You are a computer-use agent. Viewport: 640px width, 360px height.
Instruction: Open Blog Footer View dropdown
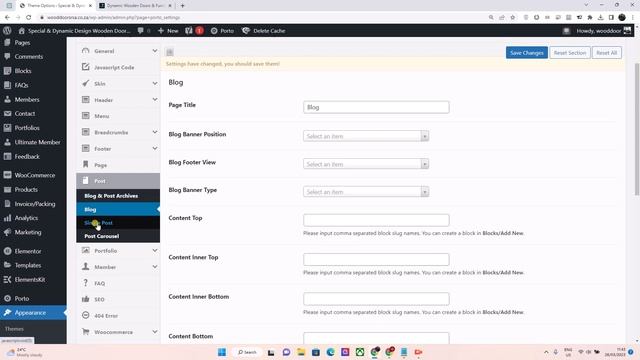pyautogui.click(x=366, y=164)
